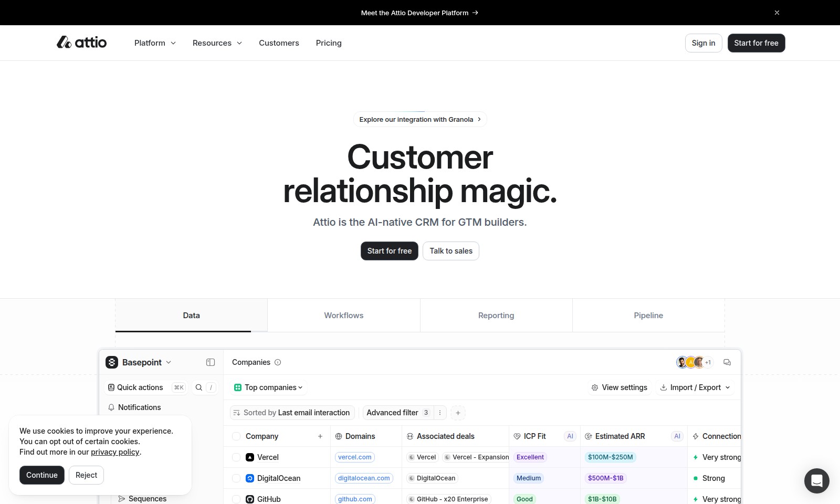Click the Vercel - Expansion deal chip

[476, 457]
